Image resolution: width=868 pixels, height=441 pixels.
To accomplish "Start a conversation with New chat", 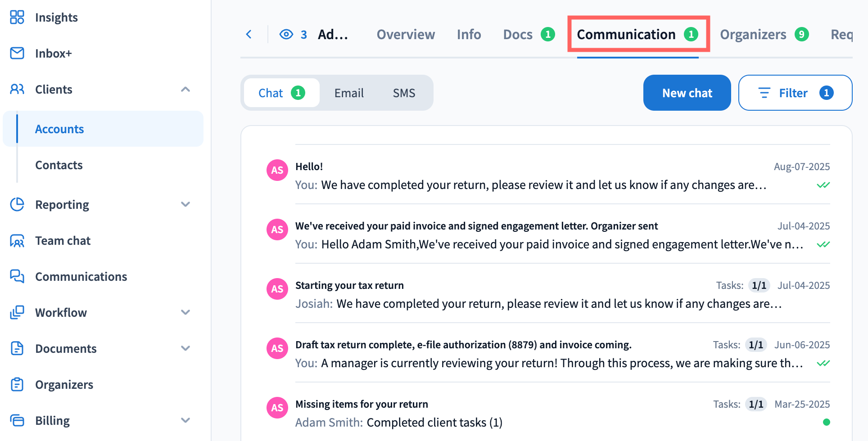I will click(x=687, y=93).
